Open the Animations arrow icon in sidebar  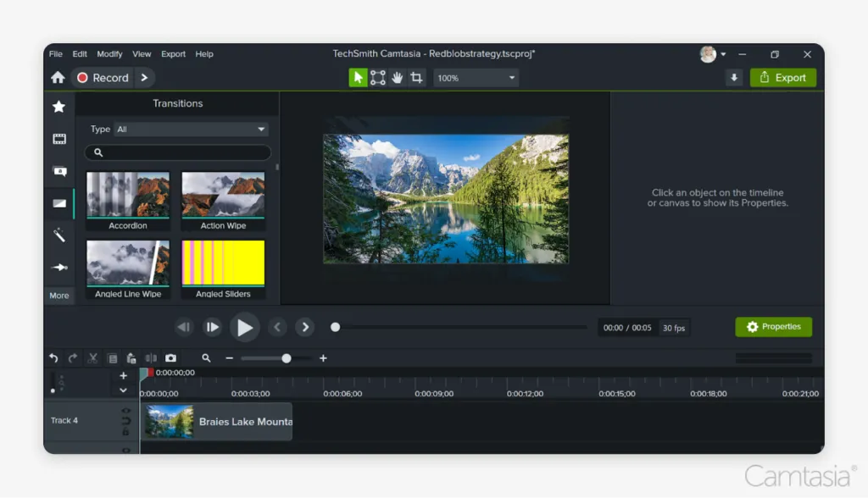click(59, 268)
